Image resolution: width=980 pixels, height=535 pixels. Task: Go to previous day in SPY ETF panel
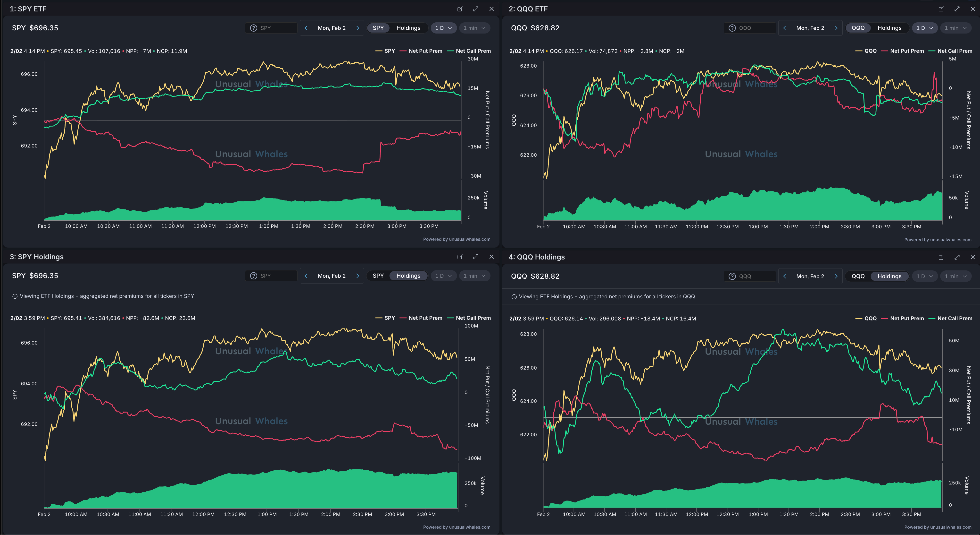point(306,28)
